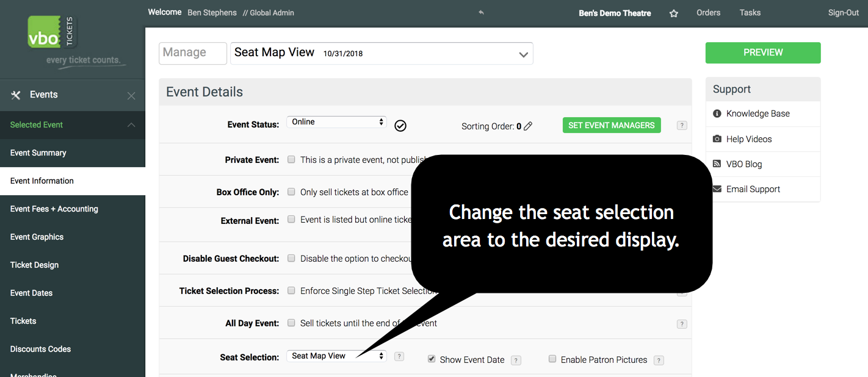Click help icon next to Seat Selection dropdown

click(x=399, y=356)
